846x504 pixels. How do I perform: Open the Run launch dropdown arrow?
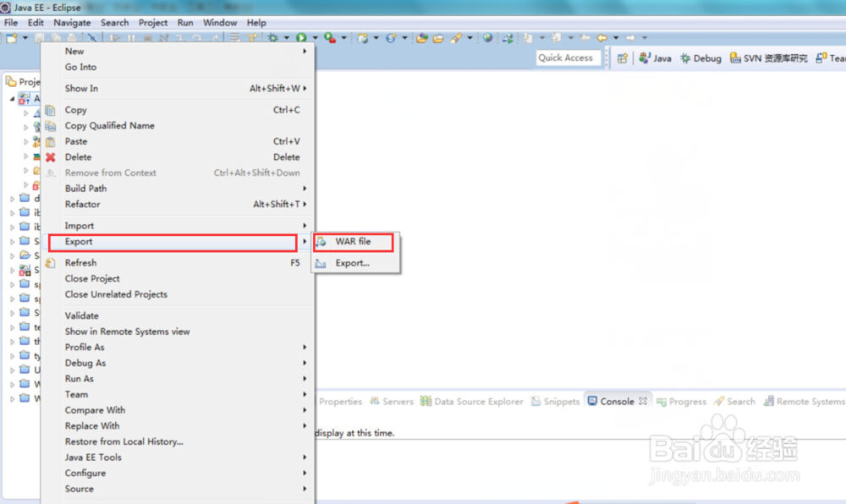(315, 38)
